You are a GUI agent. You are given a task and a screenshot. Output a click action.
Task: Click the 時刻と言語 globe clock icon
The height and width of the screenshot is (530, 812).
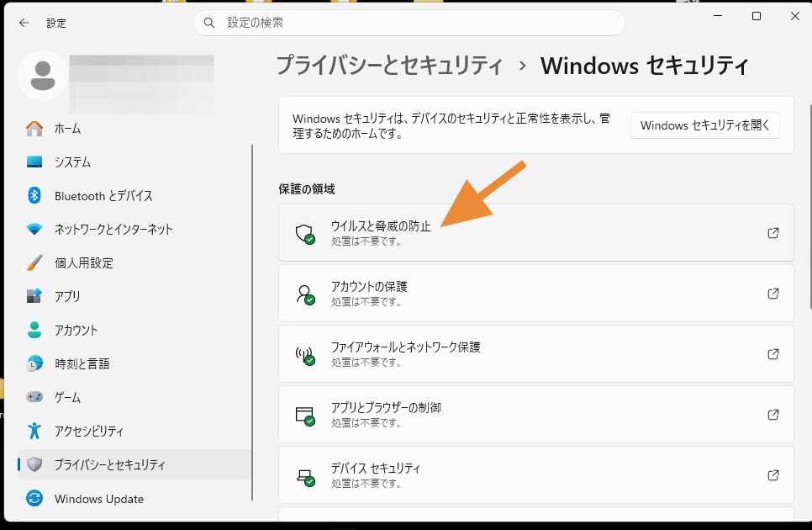[x=34, y=363]
